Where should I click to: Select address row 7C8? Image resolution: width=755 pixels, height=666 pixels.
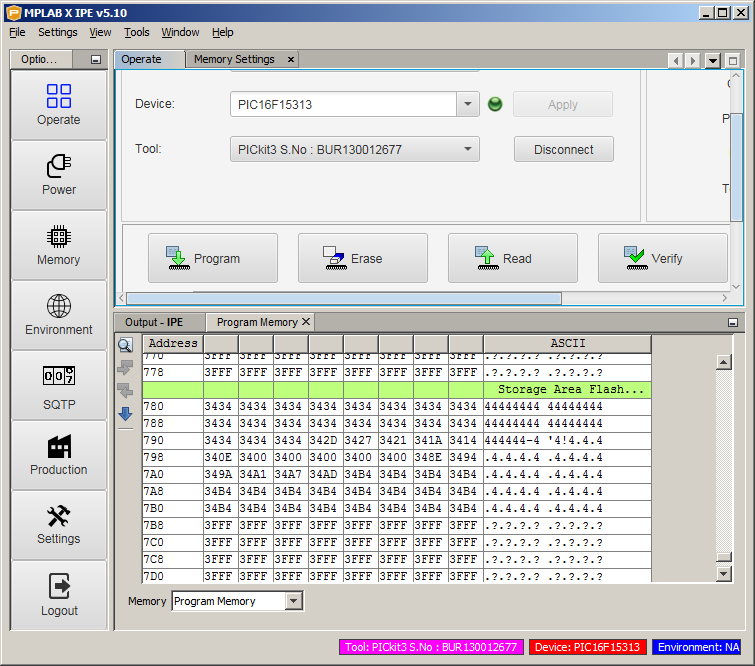[x=397, y=560]
